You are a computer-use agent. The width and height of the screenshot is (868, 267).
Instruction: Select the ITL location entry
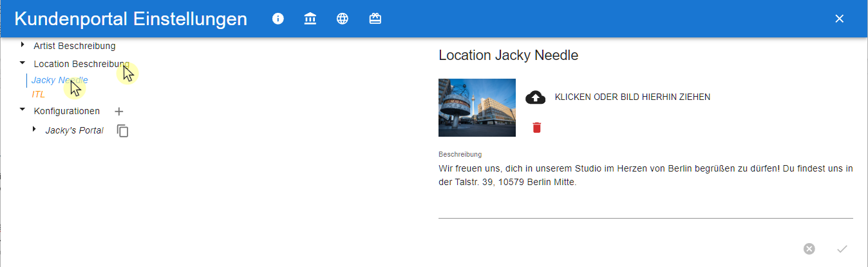coord(39,94)
